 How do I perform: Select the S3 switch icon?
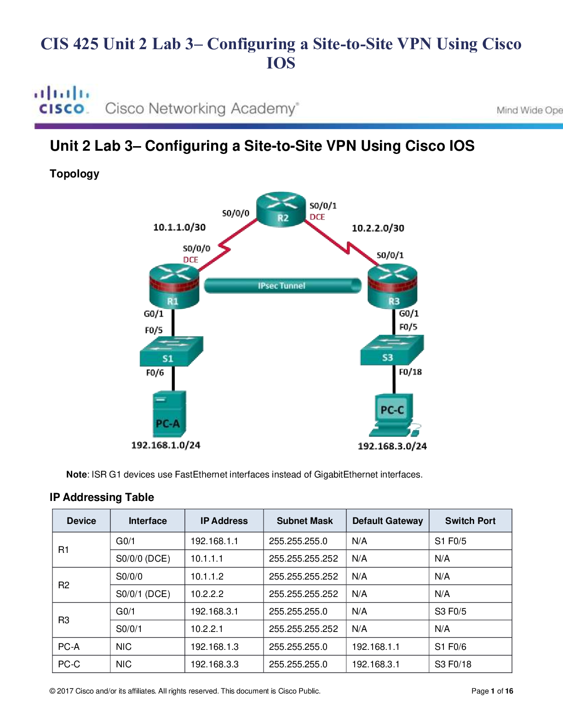[392, 350]
